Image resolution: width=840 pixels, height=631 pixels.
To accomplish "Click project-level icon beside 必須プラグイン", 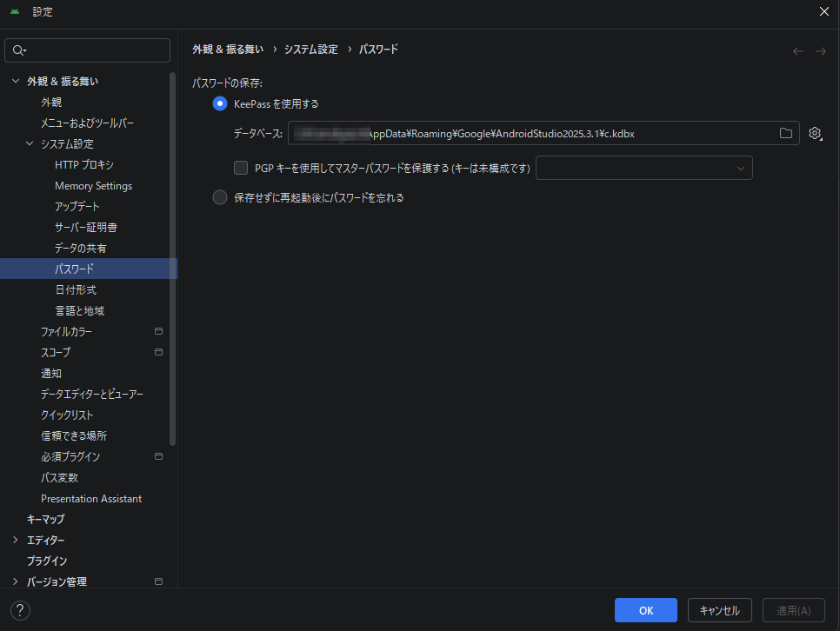I will [x=158, y=456].
